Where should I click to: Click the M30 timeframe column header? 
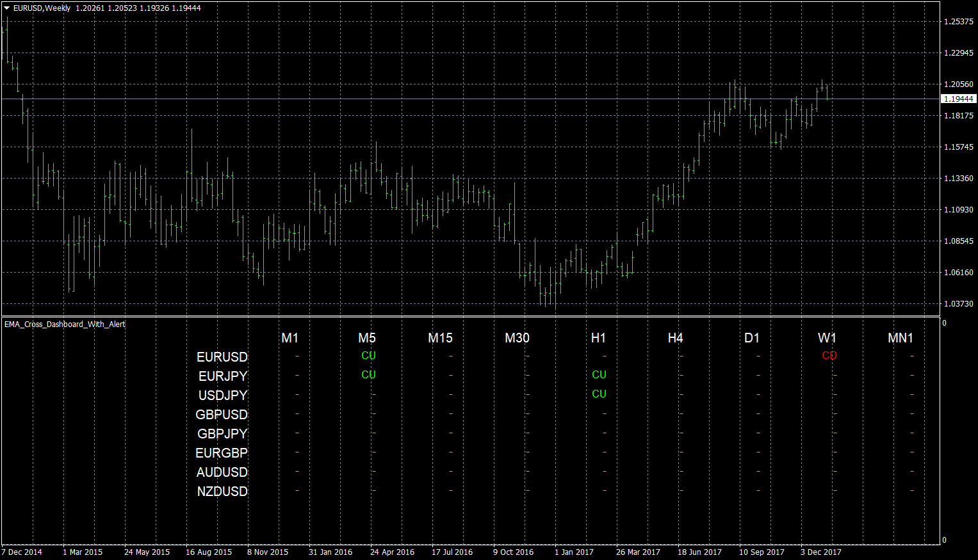point(517,338)
